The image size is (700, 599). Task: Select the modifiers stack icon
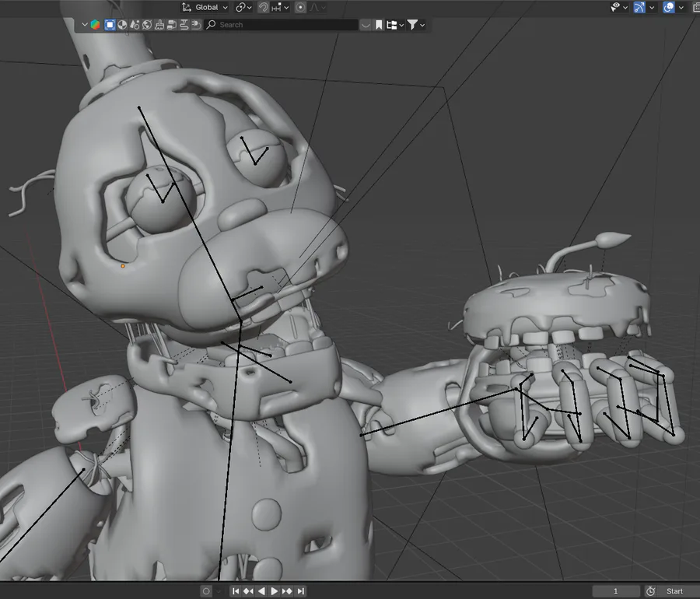pyautogui.click(x=184, y=25)
